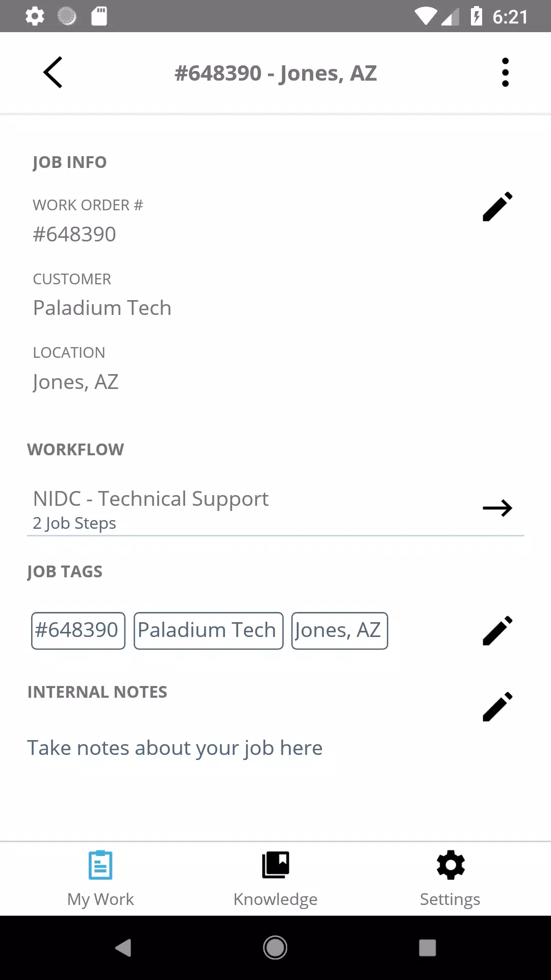Tap the Settings gear icon
Viewport: 551px width, 980px height.
point(450,865)
